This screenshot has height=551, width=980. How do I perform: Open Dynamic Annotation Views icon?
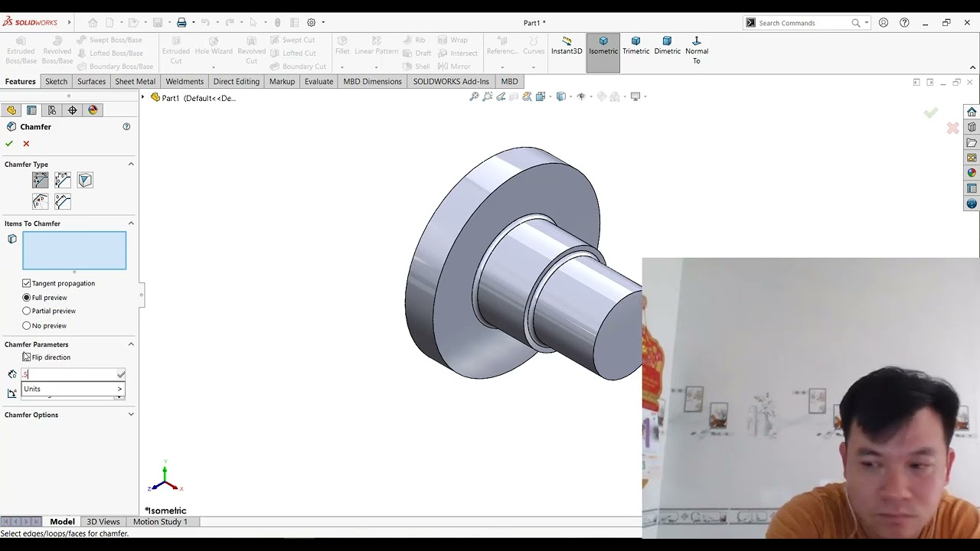[x=527, y=96]
